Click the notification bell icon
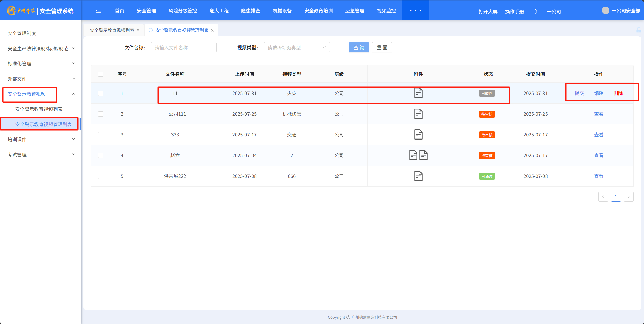 [x=535, y=12]
